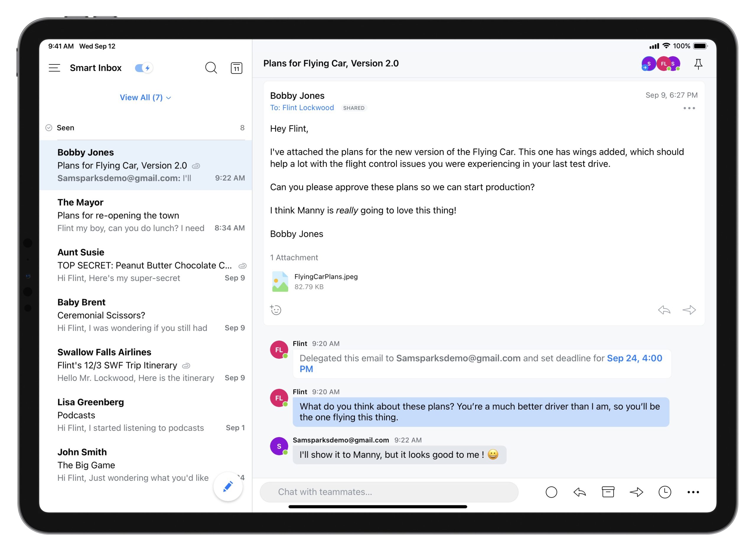Click the reply icon on Bobby Jones email
Viewport: 756px width, 552px height.
pyautogui.click(x=664, y=310)
